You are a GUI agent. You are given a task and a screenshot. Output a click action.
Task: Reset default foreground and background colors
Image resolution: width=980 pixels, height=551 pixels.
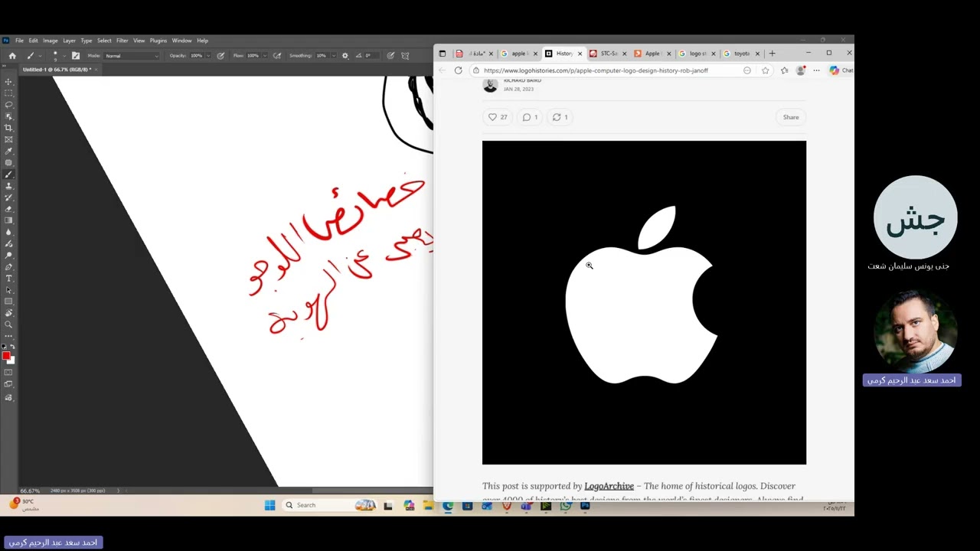coord(4,347)
